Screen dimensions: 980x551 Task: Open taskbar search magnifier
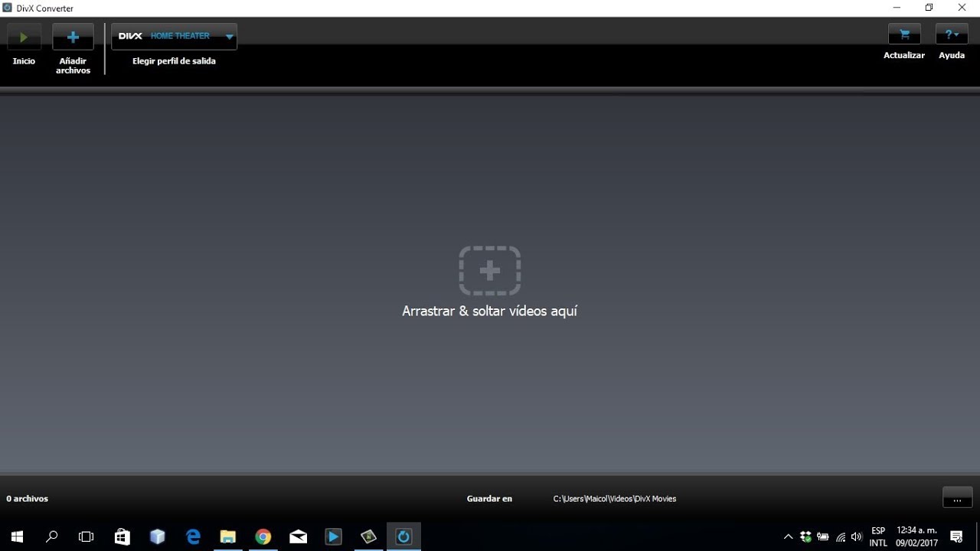click(x=52, y=536)
